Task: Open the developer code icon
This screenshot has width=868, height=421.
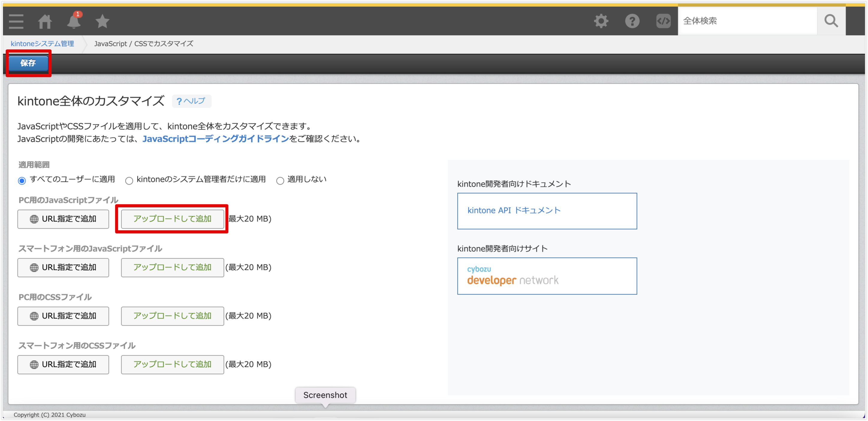Action: click(x=663, y=21)
